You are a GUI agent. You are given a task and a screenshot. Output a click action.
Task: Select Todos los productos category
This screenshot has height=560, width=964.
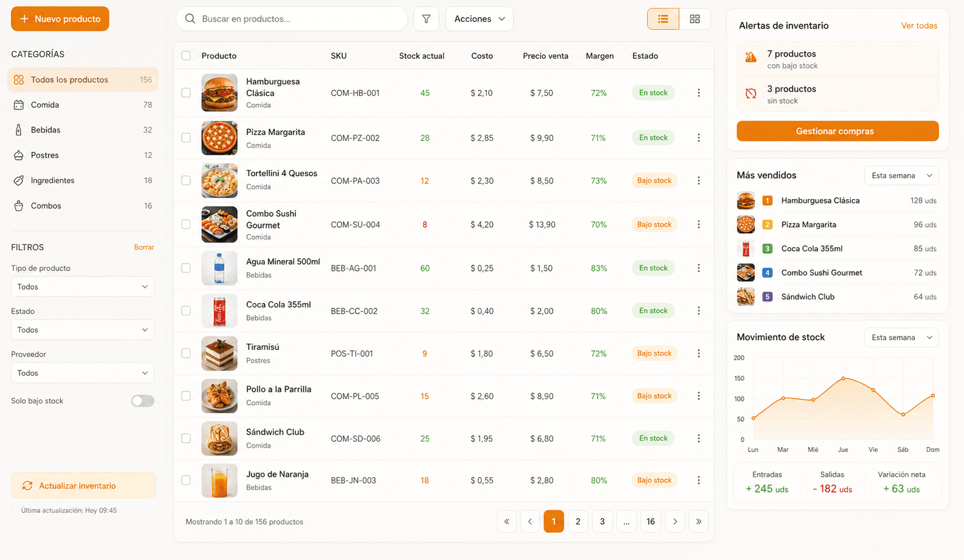click(83, 80)
